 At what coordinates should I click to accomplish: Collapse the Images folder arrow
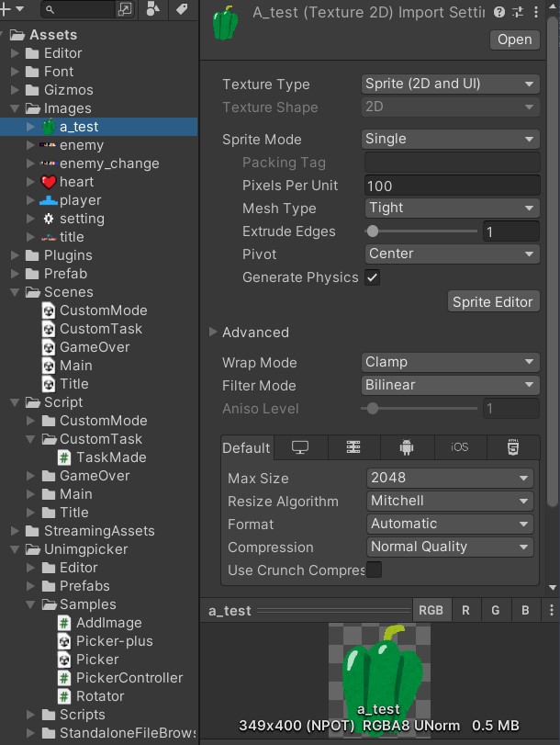pos(16,108)
